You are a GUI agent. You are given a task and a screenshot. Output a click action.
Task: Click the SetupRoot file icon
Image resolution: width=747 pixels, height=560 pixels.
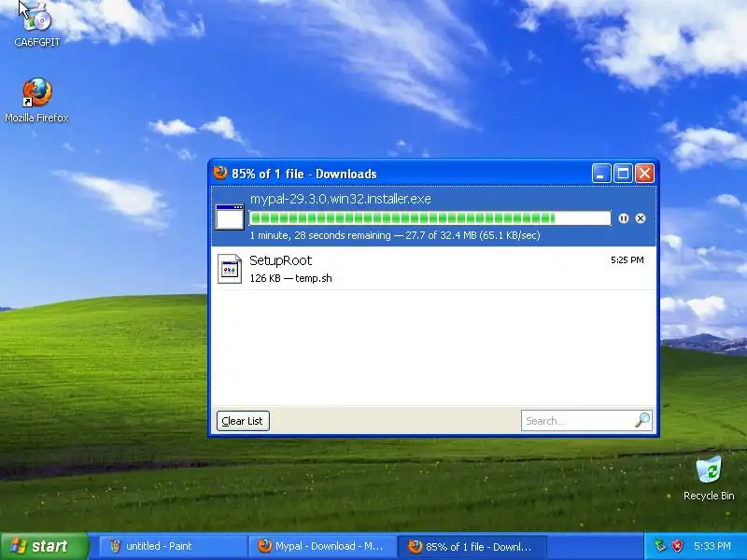pos(230,269)
